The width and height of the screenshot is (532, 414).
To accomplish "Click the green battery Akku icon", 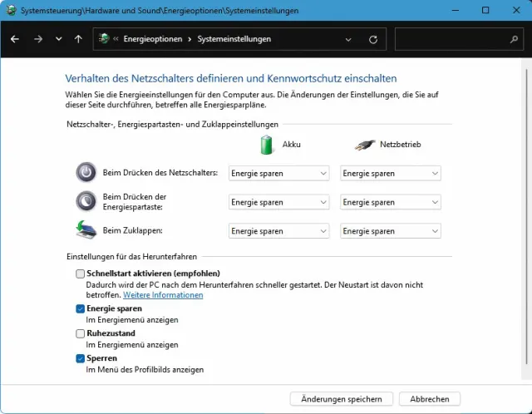I will 267,145.
